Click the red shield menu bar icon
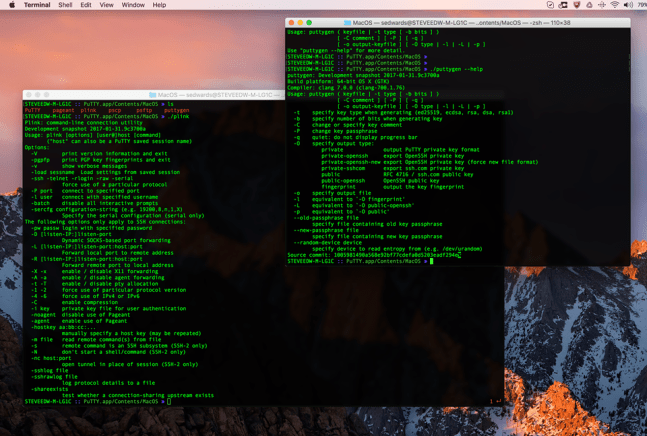 coord(576,5)
